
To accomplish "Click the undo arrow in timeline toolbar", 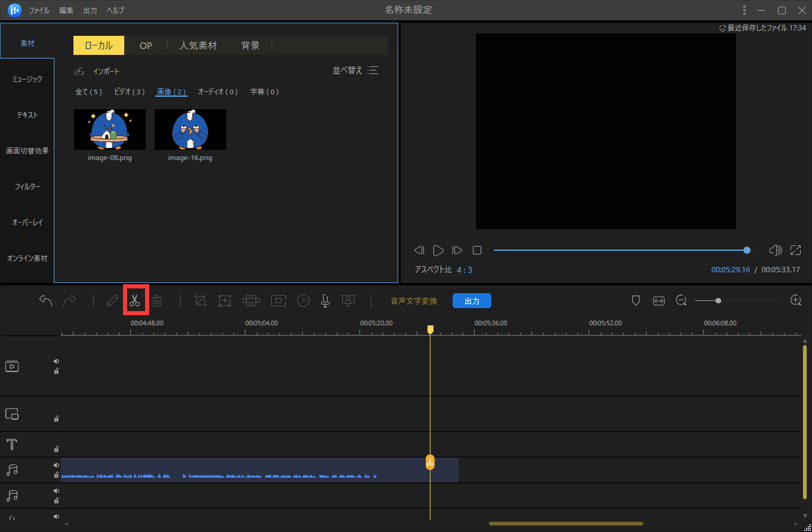I will 45,301.
